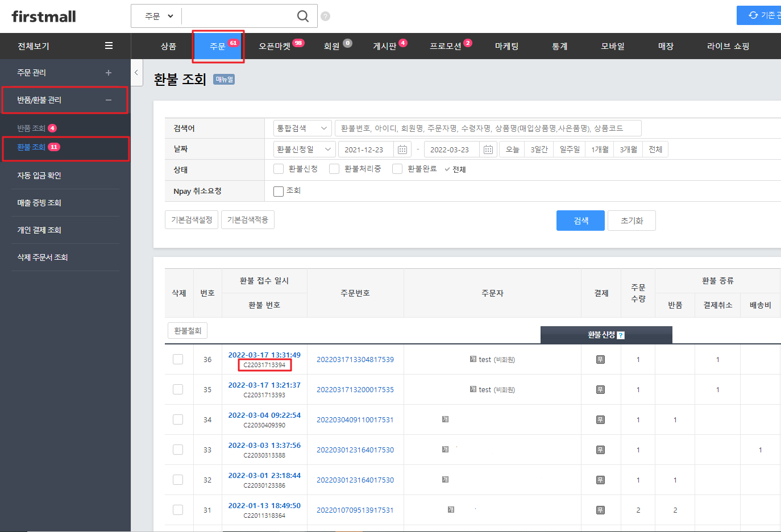Open the 통계 top menu
781x532 pixels.
click(x=560, y=46)
